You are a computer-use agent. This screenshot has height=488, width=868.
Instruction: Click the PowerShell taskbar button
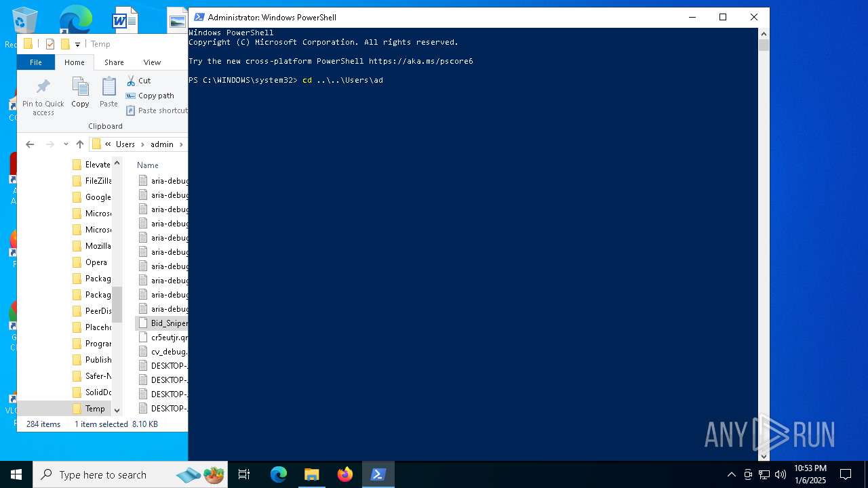(x=378, y=474)
